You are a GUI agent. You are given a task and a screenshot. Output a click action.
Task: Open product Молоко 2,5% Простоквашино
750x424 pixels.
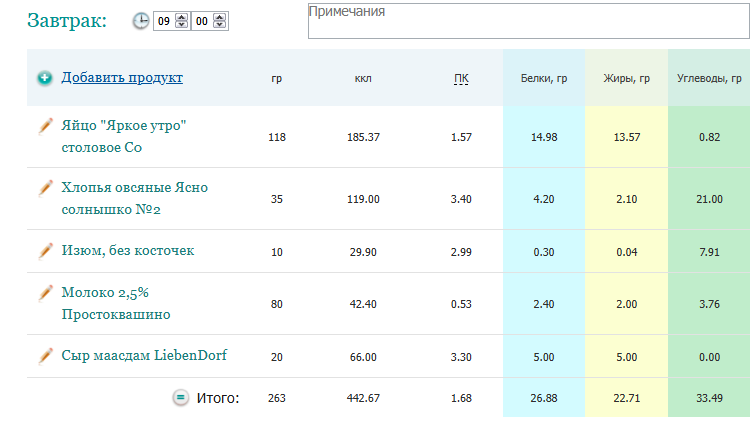tap(116, 303)
